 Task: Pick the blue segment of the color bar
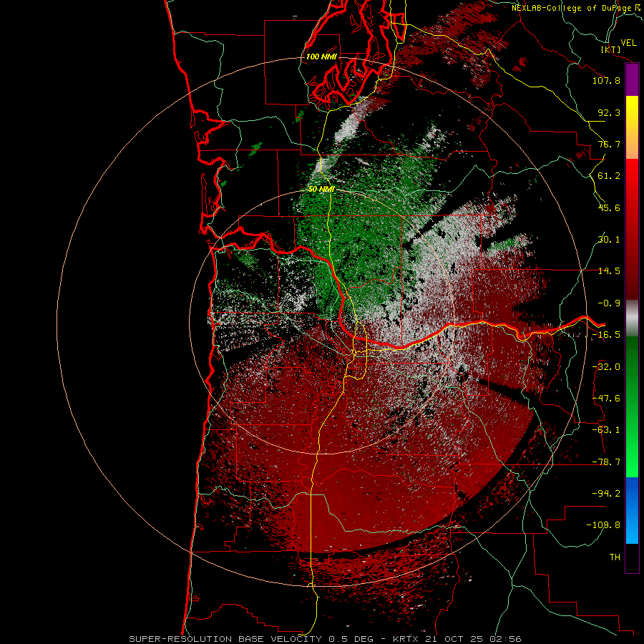click(x=632, y=510)
